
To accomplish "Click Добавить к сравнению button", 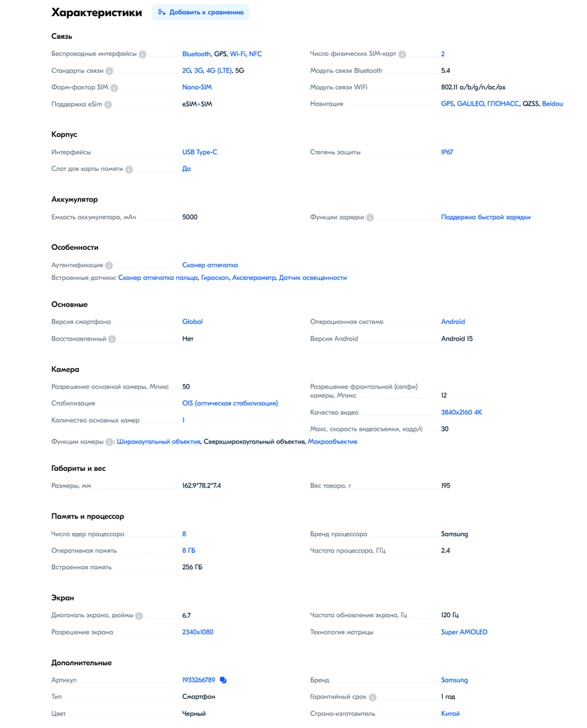I will (x=200, y=13).
